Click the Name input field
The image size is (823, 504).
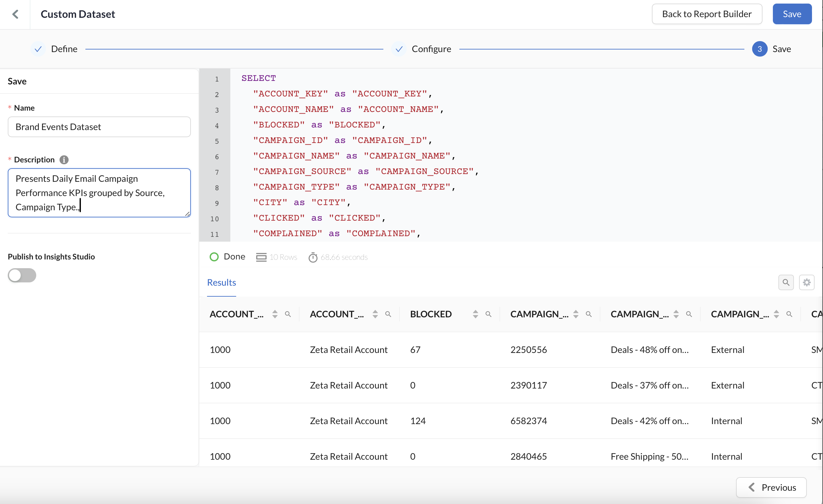click(99, 127)
